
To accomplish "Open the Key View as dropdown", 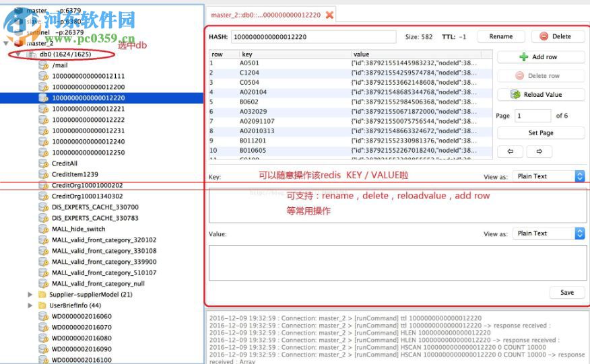I will (x=549, y=176).
